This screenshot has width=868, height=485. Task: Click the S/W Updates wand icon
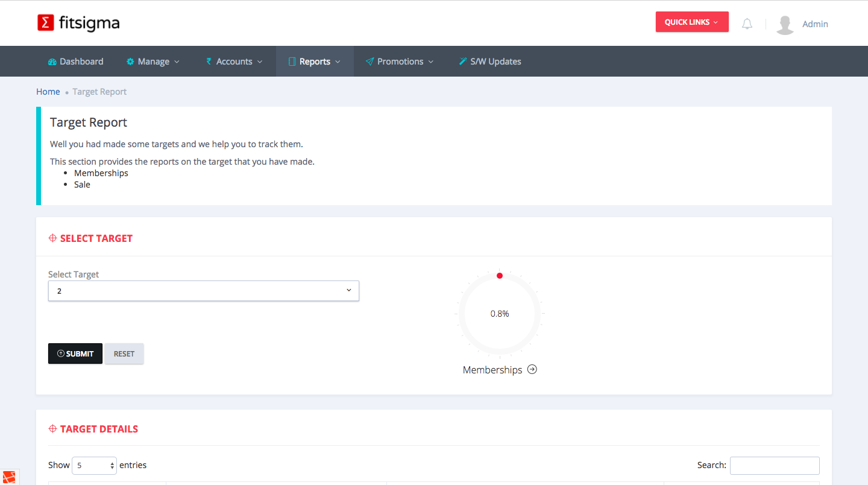pos(463,62)
